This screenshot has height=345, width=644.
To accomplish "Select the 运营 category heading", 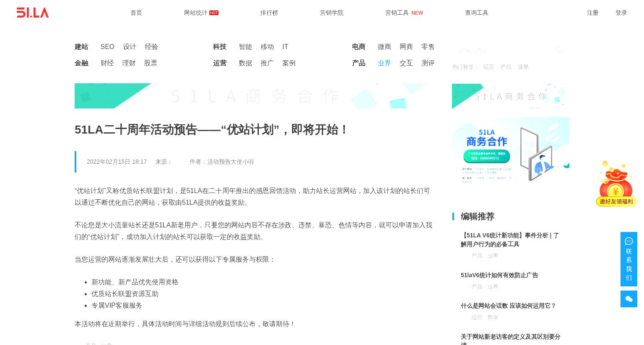I will click(x=220, y=63).
